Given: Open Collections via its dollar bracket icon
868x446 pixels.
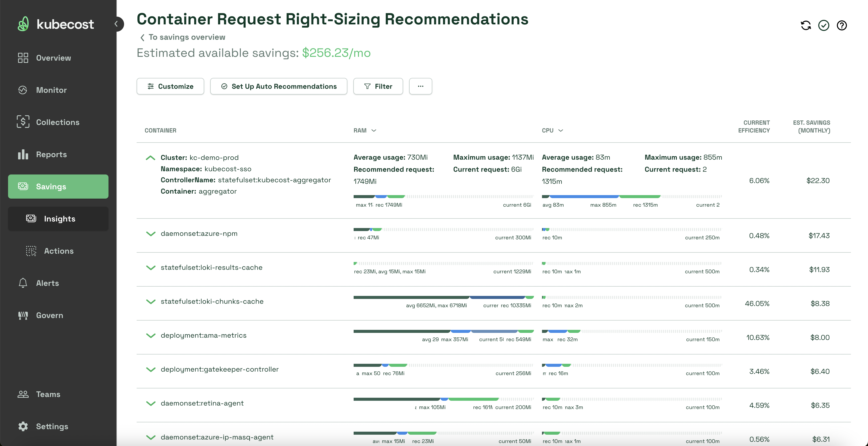Looking at the screenshot, I should [23, 122].
